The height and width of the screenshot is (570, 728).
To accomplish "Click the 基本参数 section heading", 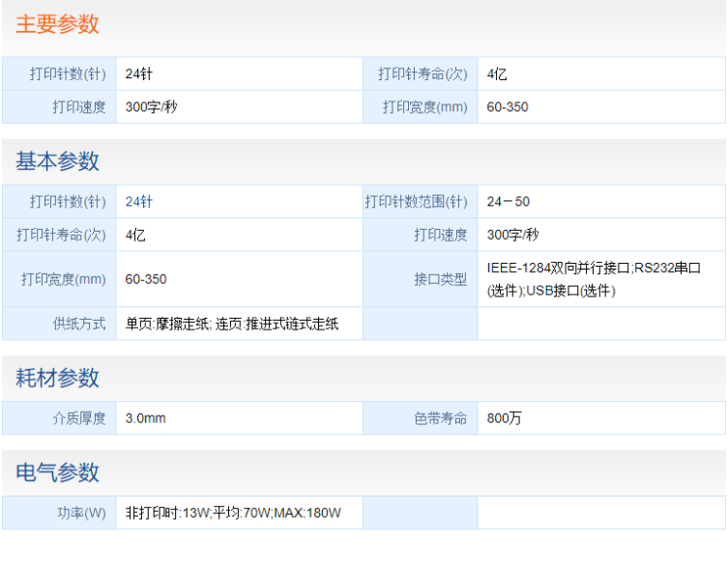I will point(58,161).
